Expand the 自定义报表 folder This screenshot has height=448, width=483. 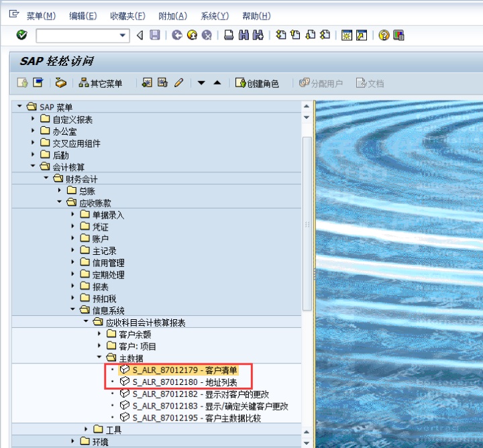point(33,118)
